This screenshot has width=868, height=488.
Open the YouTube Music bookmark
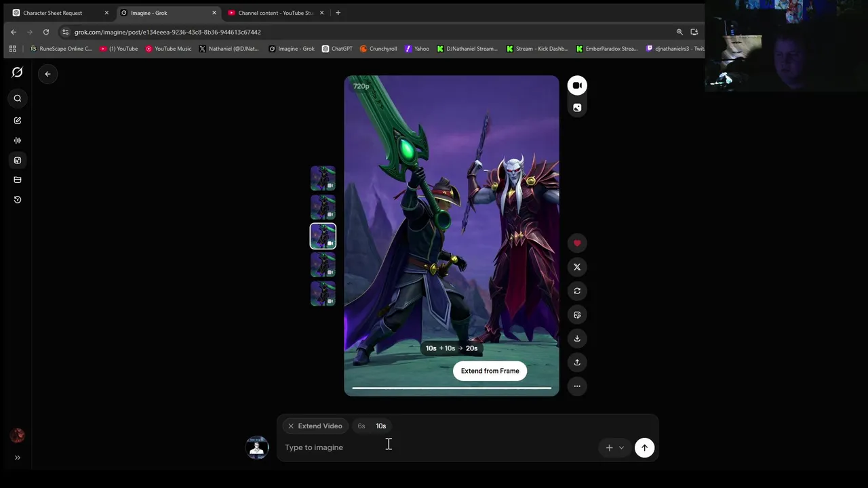click(x=168, y=49)
